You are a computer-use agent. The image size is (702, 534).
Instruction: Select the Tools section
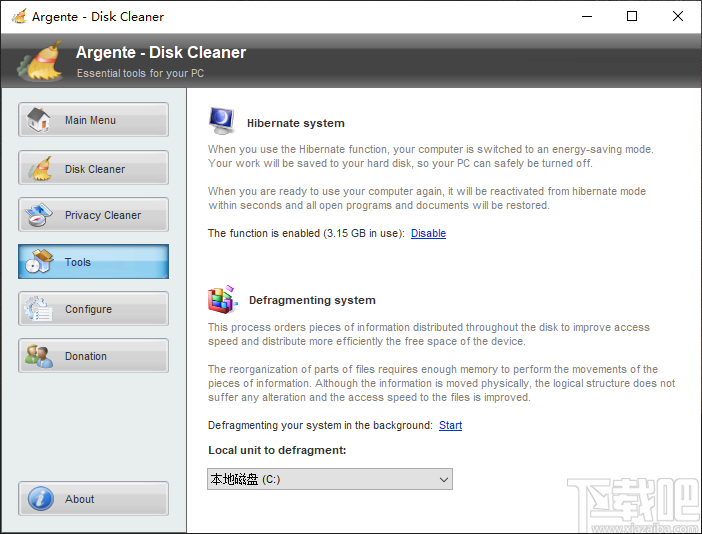click(93, 261)
